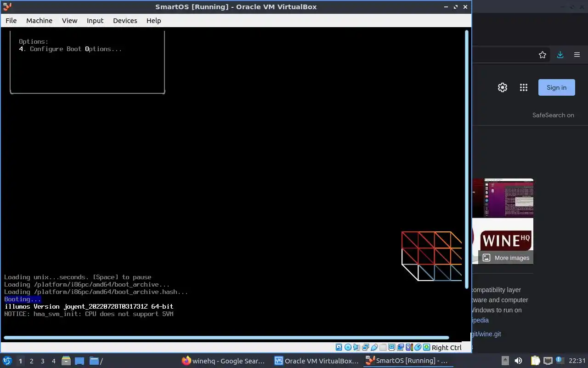Viewport: 588px width, 368px height.
Task: Open Google apps grid
Action: [524, 87]
